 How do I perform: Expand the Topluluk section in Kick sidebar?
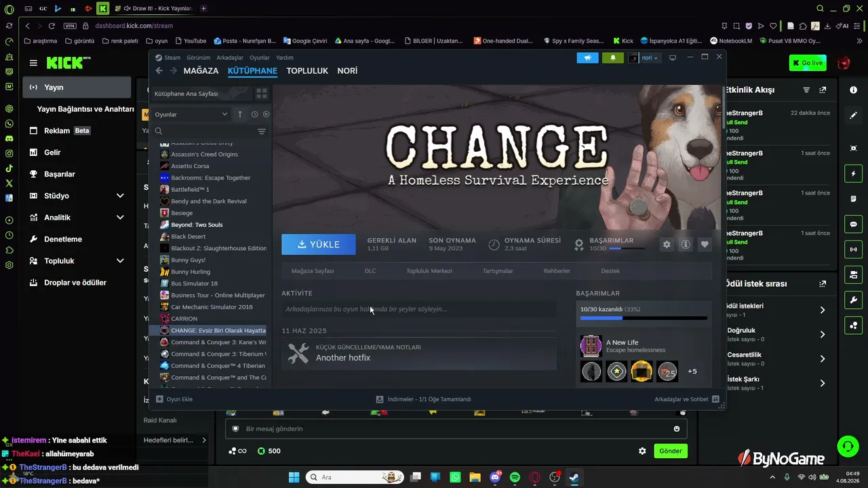click(120, 261)
